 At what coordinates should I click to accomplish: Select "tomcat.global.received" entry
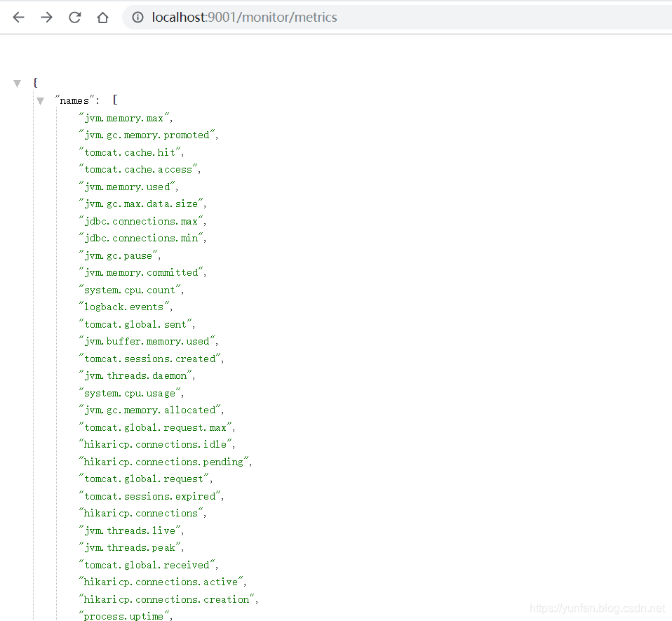click(x=147, y=565)
